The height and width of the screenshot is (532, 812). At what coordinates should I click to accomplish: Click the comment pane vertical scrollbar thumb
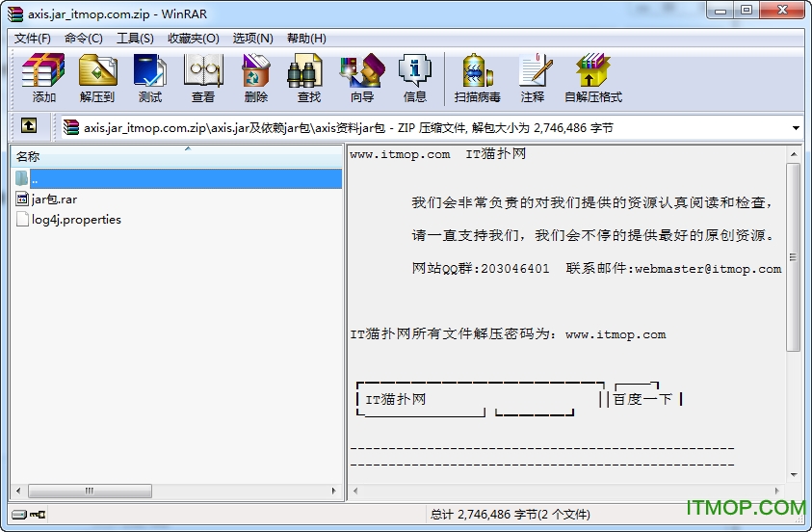pos(794,257)
